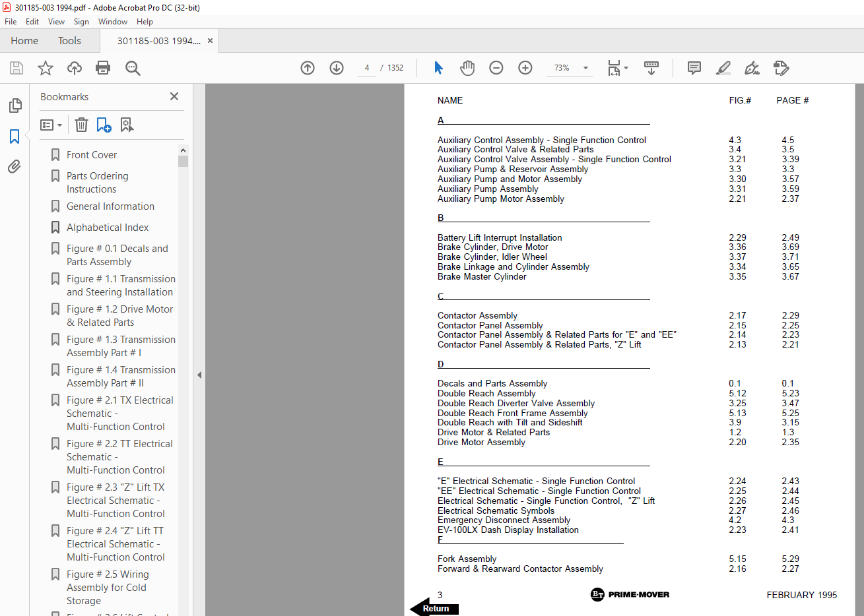Zoom out with minus button
The height and width of the screenshot is (616, 864).
[x=496, y=68]
